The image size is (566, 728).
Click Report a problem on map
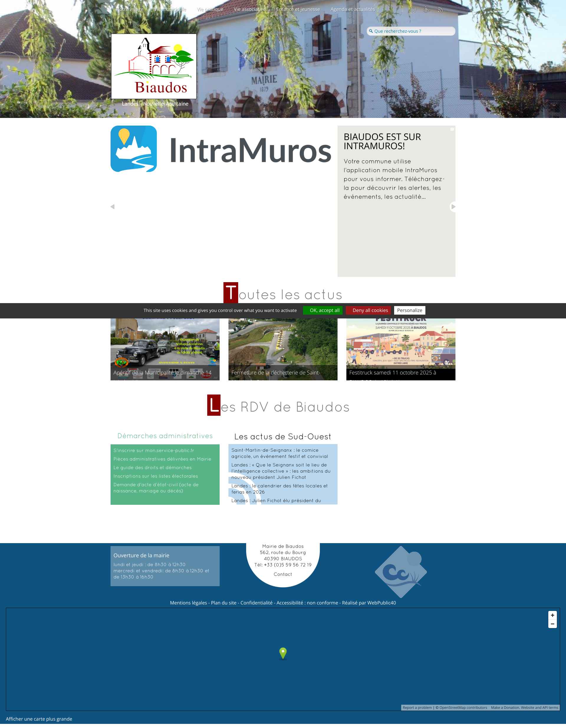417,707
